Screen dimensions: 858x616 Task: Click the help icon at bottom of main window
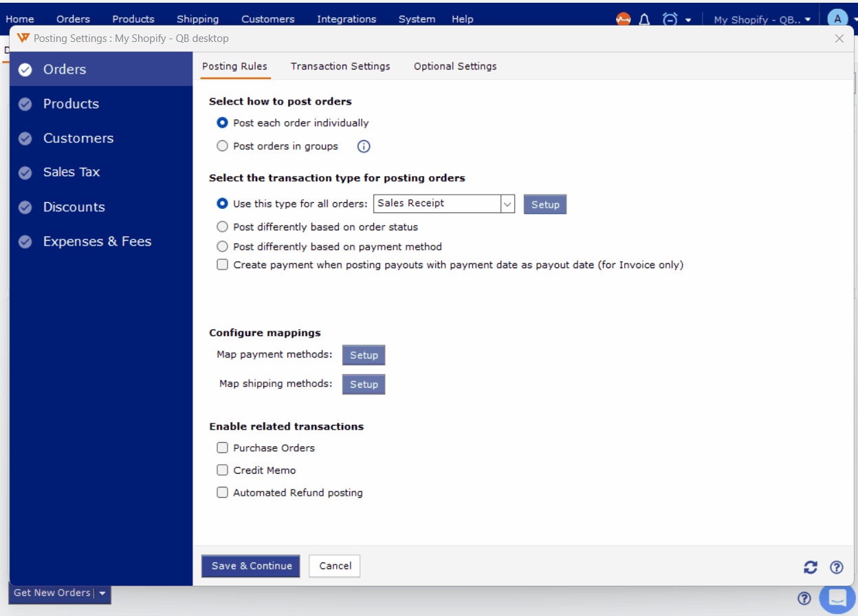tap(804, 598)
